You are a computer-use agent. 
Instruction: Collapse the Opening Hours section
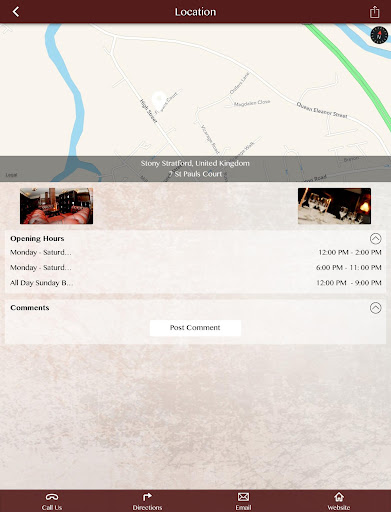click(x=375, y=239)
